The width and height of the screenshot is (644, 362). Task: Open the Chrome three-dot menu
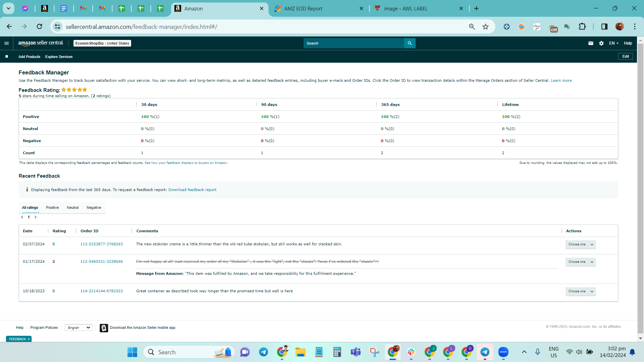(635, 26)
